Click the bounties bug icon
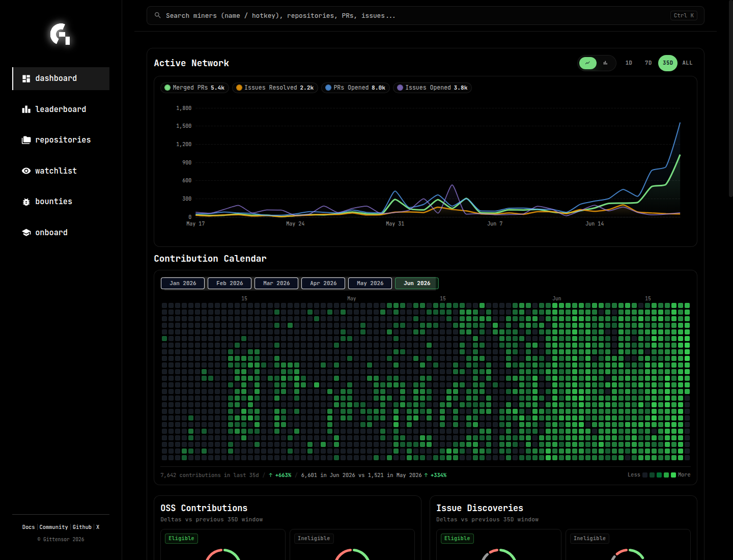This screenshot has width=733, height=560. 26,202
